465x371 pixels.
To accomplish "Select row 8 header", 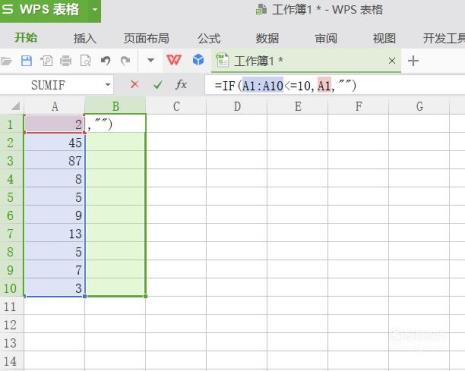I will coord(11,252).
